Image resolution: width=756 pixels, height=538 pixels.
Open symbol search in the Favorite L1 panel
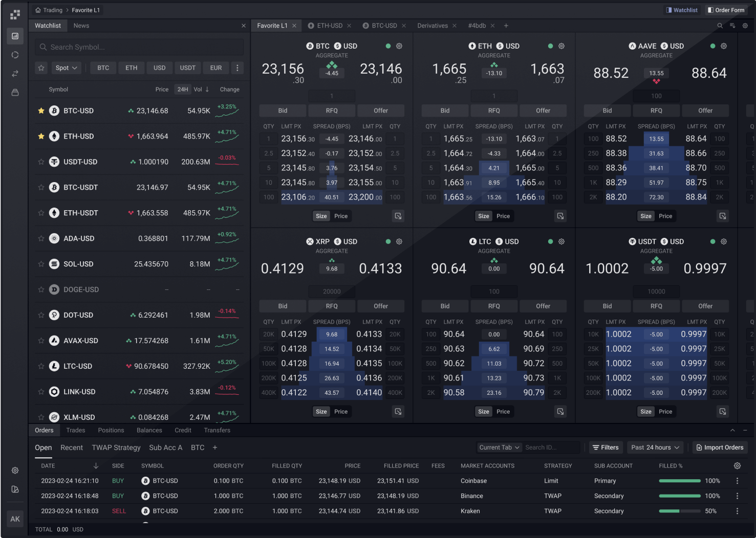pyautogui.click(x=720, y=25)
